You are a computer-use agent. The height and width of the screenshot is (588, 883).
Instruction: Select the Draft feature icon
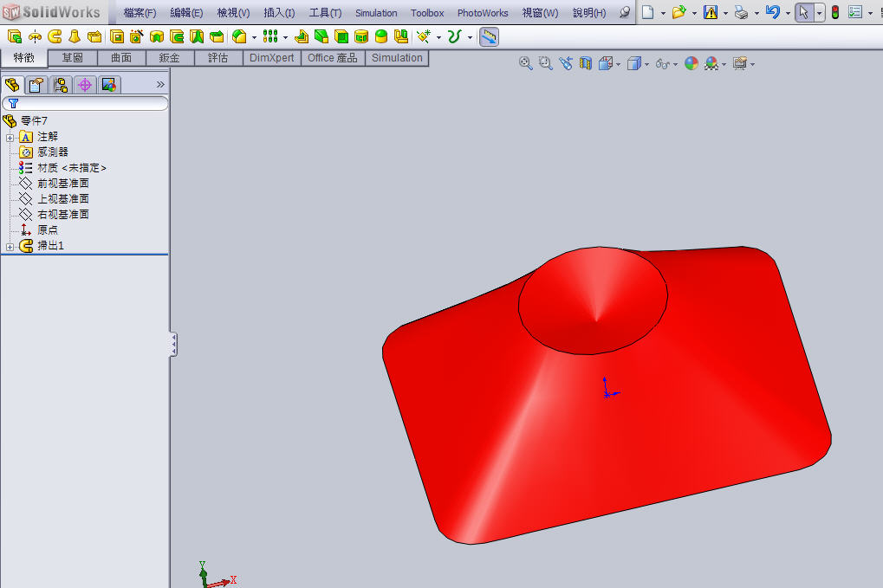[321, 37]
